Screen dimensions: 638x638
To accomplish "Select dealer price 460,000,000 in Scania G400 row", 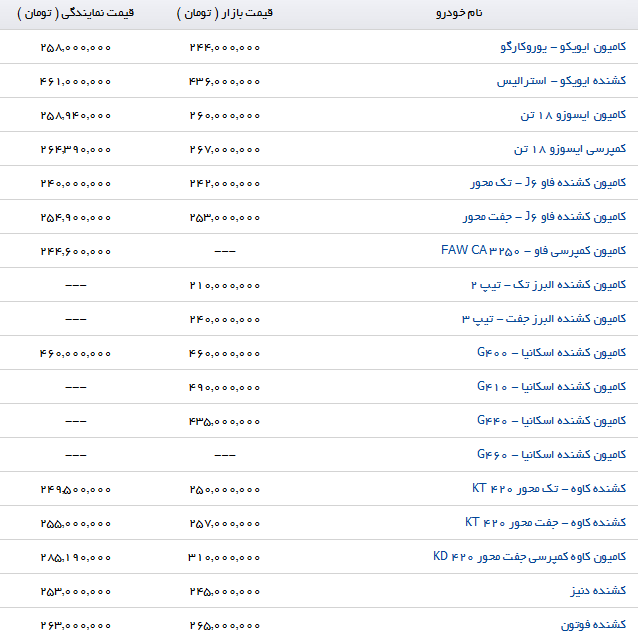I will point(76,353).
